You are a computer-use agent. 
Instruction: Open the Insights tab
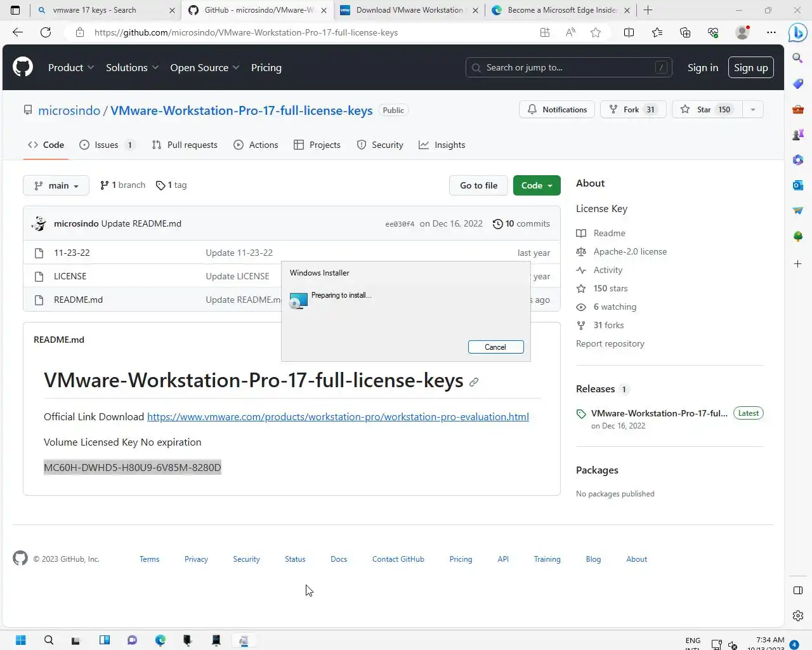(442, 145)
